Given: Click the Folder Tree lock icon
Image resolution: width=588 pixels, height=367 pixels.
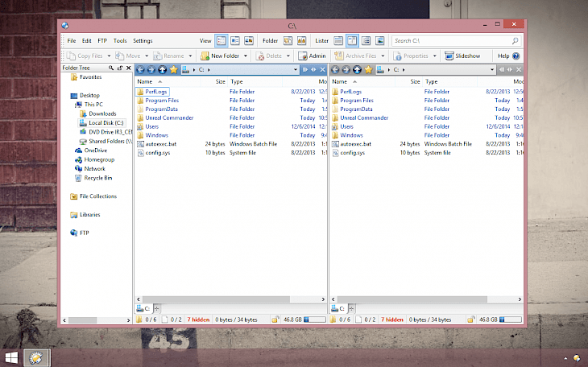Looking at the screenshot, I should click(120, 68).
